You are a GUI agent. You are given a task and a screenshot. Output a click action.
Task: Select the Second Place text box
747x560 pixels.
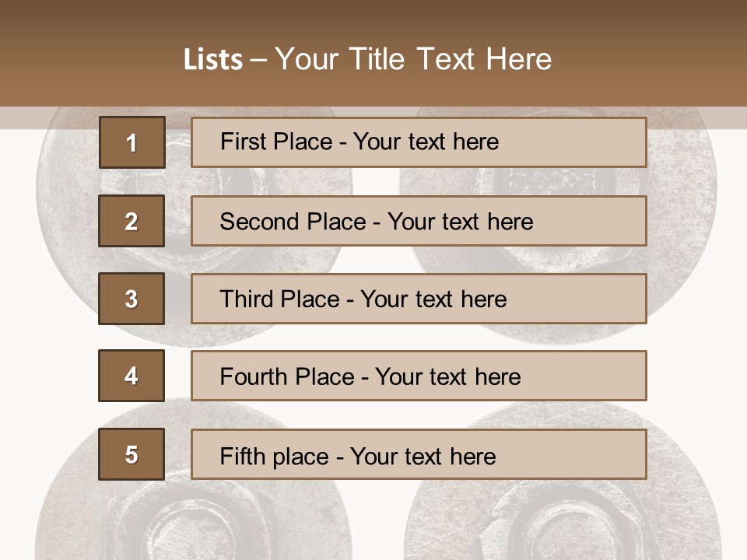pyautogui.click(x=419, y=221)
